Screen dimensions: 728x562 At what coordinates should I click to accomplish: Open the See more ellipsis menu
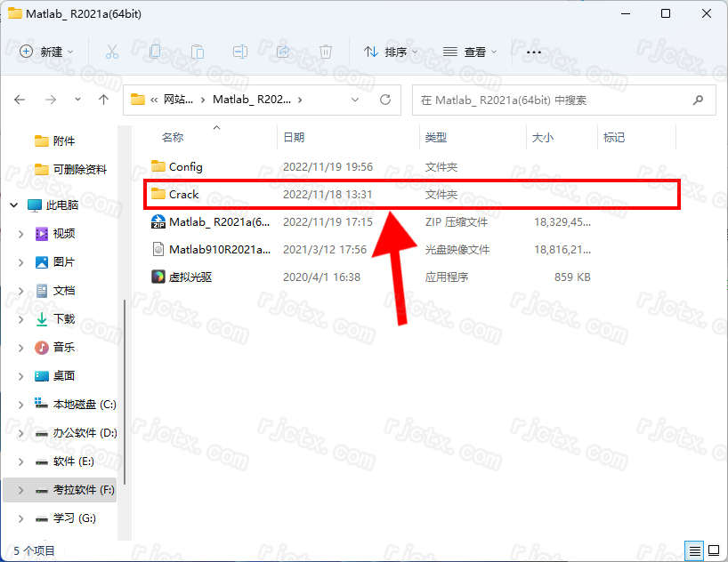pos(534,52)
